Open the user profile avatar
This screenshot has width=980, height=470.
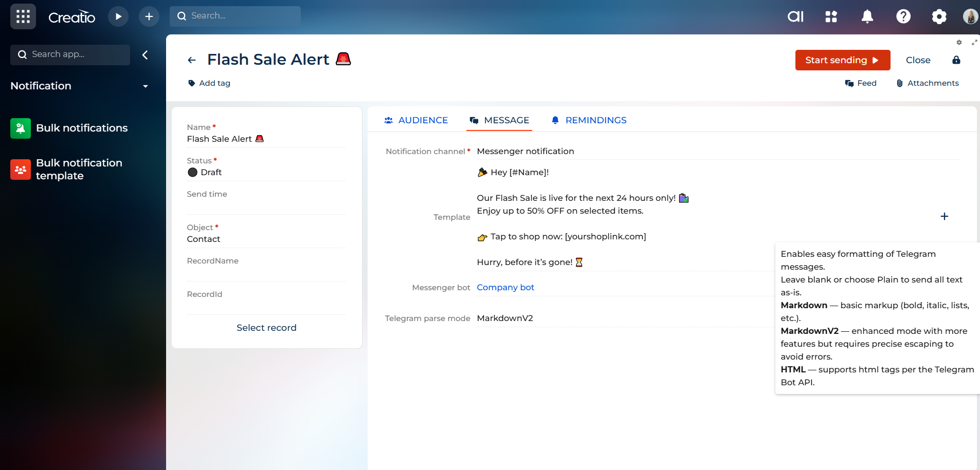[970, 16]
